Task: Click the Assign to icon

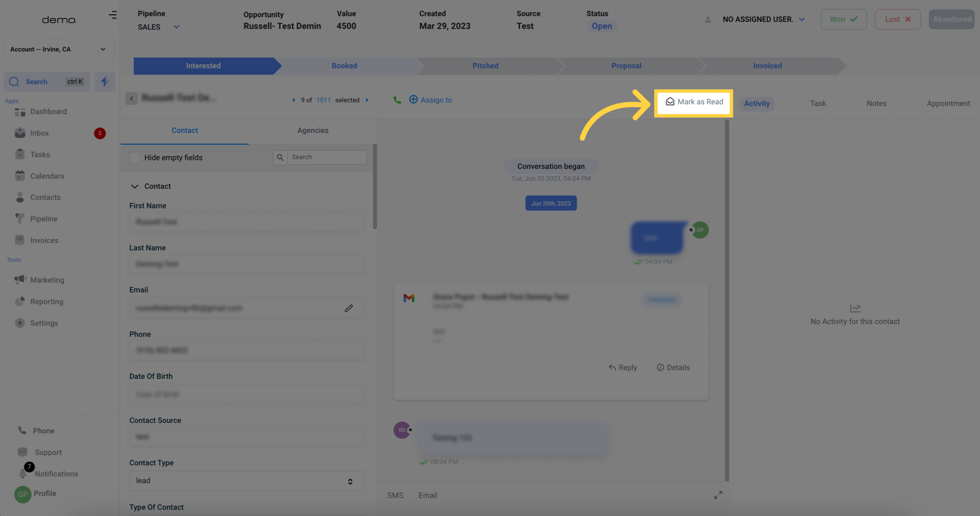Action: coord(413,100)
